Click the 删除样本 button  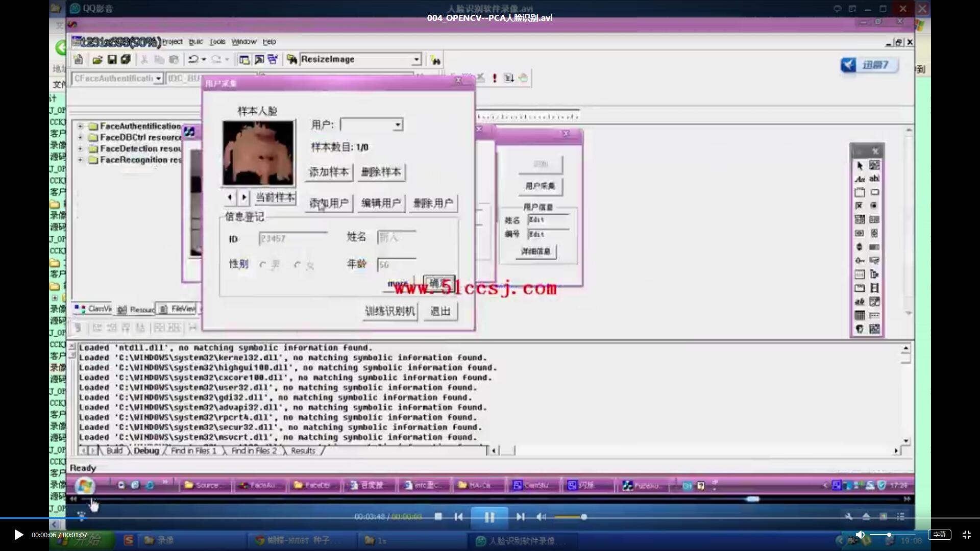(381, 172)
